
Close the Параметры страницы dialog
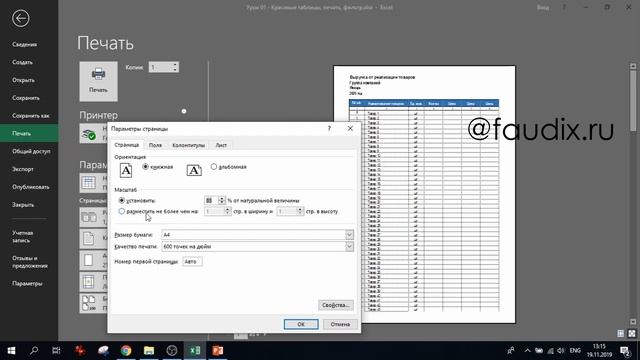350,129
